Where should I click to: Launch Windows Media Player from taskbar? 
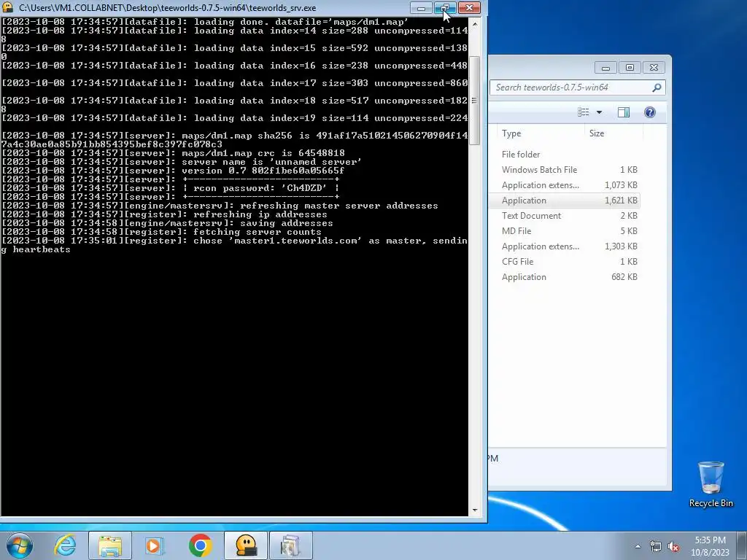[154, 545]
